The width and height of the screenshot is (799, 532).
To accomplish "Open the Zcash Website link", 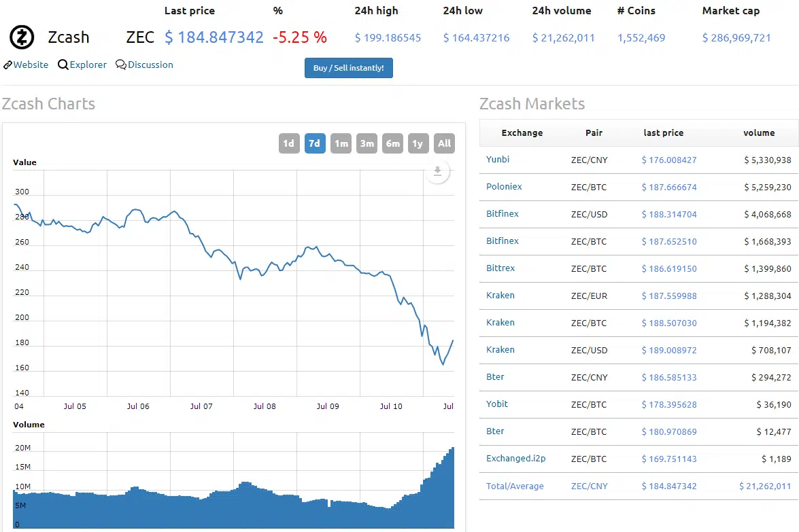I will coord(31,65).
